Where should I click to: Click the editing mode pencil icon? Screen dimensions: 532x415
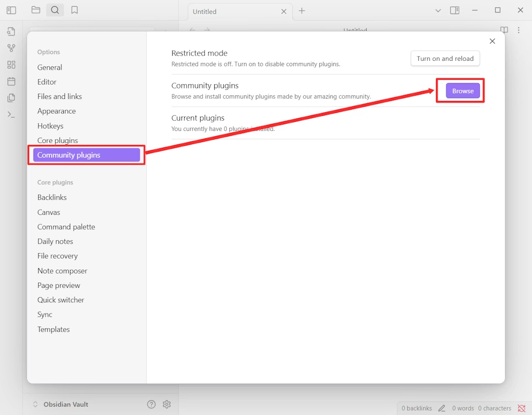tap(442, 408)
